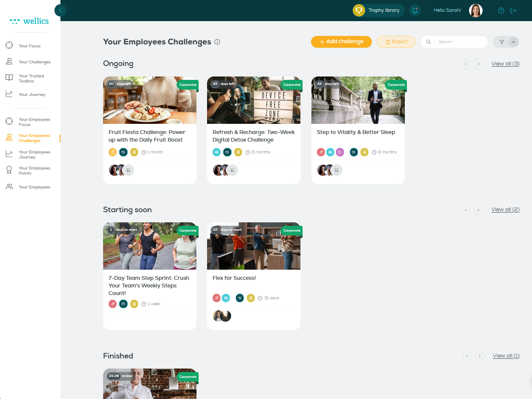The height and width of the screenshot is (399, 532).
Task: Open the Trophy library
Action: click(377, 10)
